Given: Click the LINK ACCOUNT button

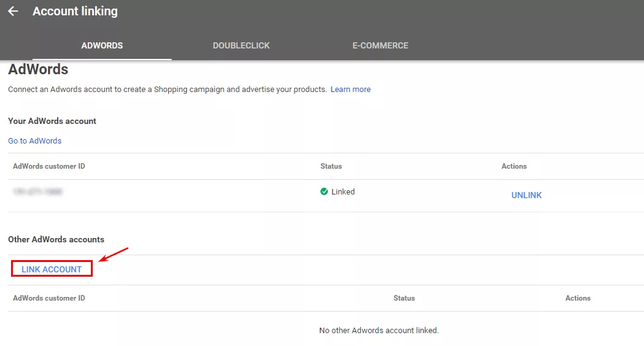Looking at the screenshot, I should point(52,269).
